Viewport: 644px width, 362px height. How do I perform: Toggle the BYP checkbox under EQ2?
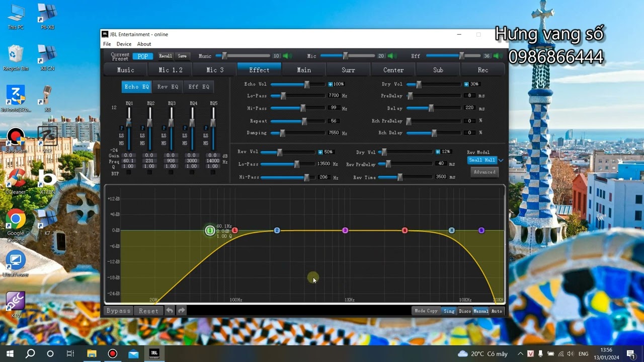pyautogui.click(x=149, y=172)
